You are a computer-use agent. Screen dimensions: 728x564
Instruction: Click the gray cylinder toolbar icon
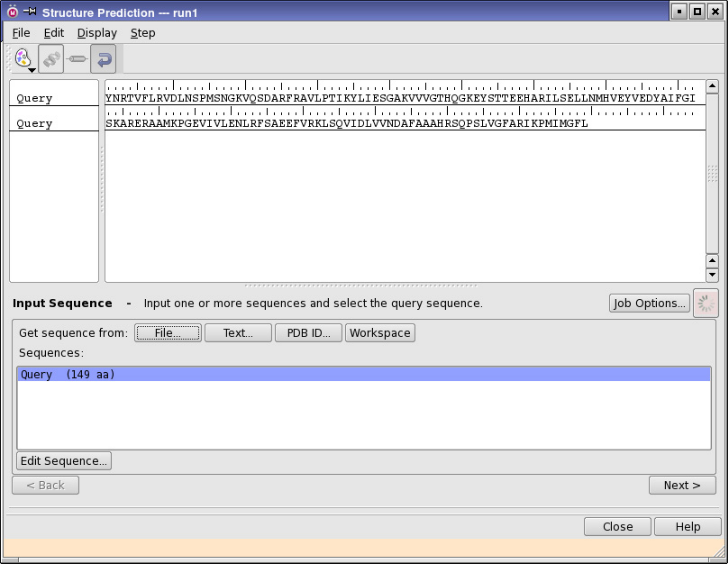pos(77,59)
